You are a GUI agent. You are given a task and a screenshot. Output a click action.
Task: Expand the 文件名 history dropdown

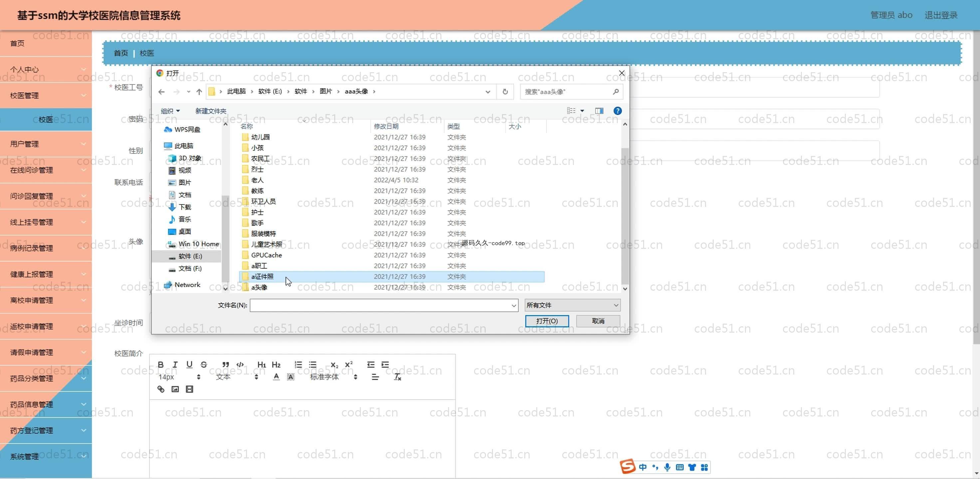pos(514,305)
